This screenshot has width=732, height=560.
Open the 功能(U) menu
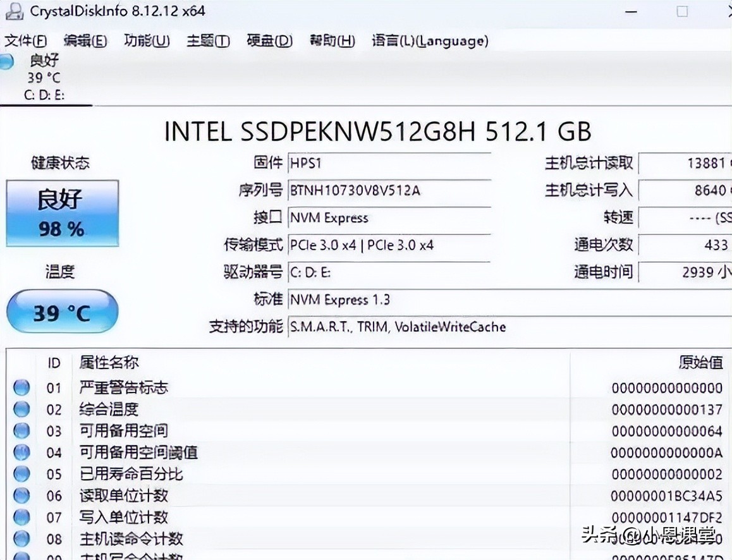(x=146, y=40)
